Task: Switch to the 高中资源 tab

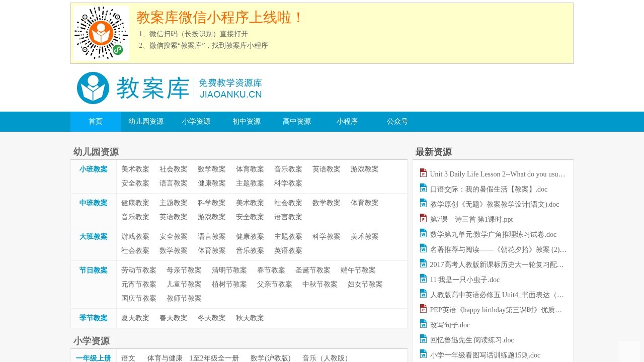Action: [x=296, y=121]
